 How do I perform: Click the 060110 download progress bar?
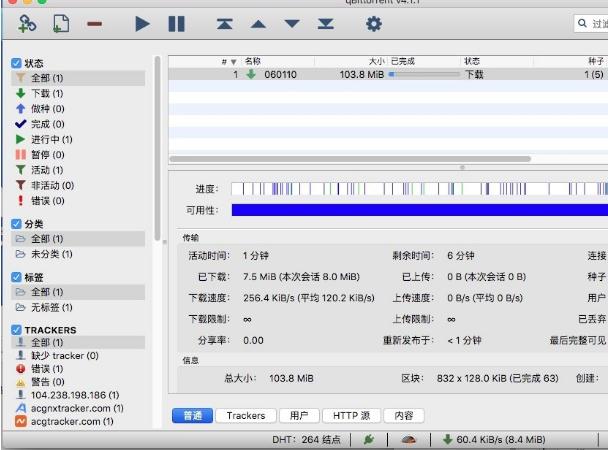(x=424, y=74)
